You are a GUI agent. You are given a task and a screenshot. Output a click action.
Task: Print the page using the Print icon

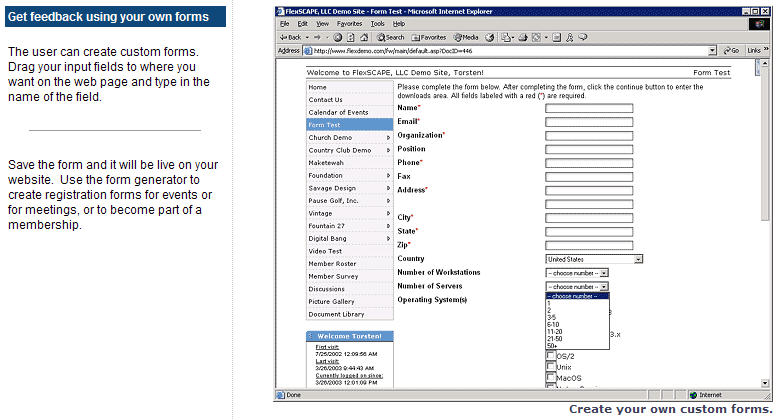coord(523,37)
